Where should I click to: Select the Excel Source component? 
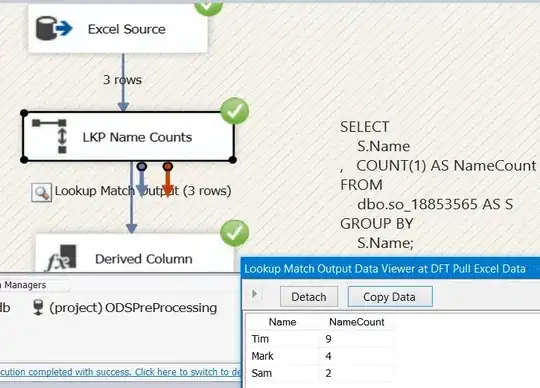[118, 29]
